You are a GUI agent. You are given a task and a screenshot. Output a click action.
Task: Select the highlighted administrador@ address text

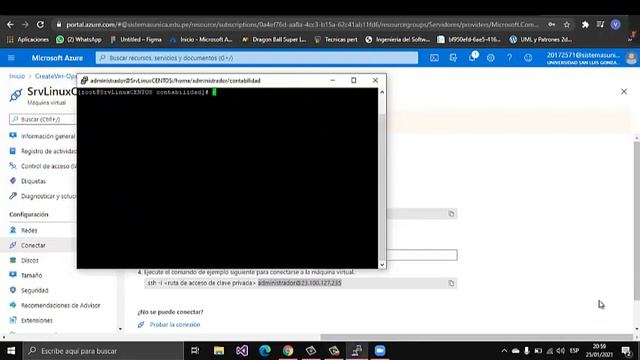point(300,283)
